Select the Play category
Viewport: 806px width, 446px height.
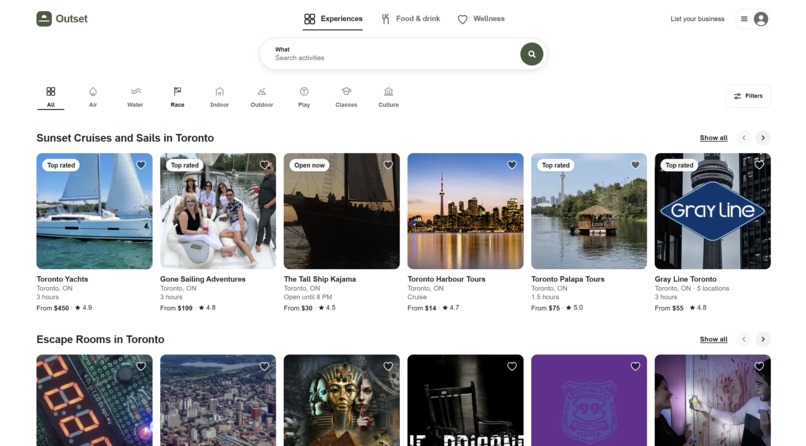point(304,97)
